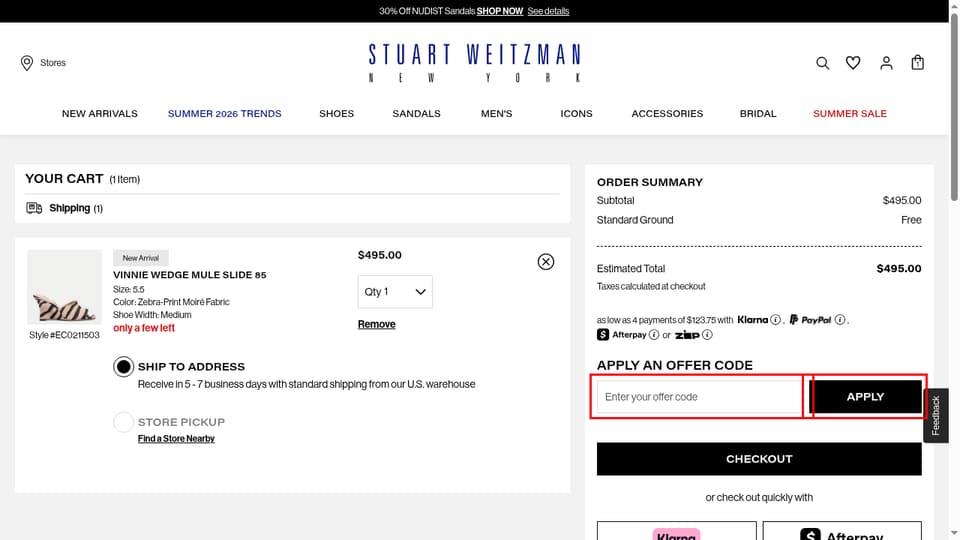Click the Afterpay info icon
The image size is (960, 540).
point(653,335)
